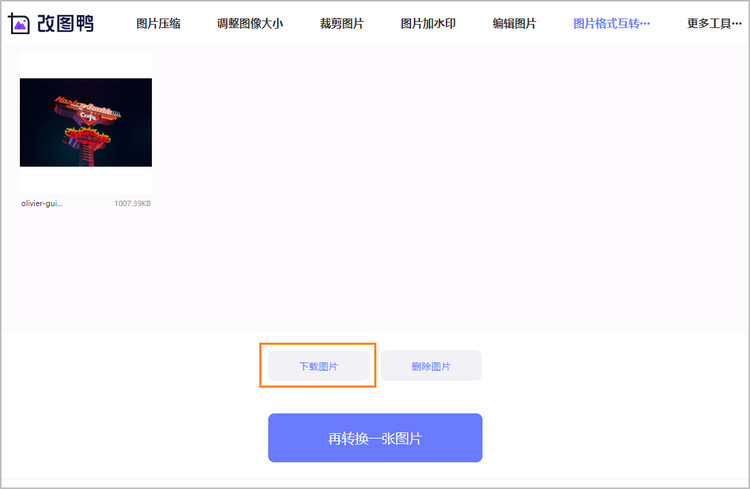The height and width of the screenshot is (489, 750).
Task: Click the 改图鸭 logo icon
Action: tap(19, 23)
